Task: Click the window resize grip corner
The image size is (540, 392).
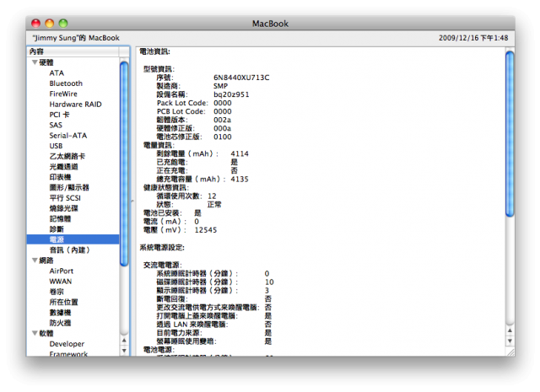Action: (510, 352)
